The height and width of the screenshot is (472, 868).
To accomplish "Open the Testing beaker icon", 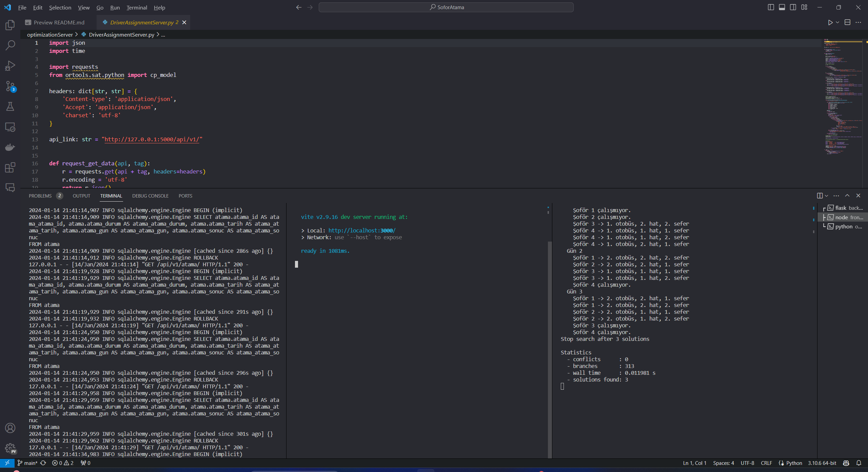I will (10, 106).
